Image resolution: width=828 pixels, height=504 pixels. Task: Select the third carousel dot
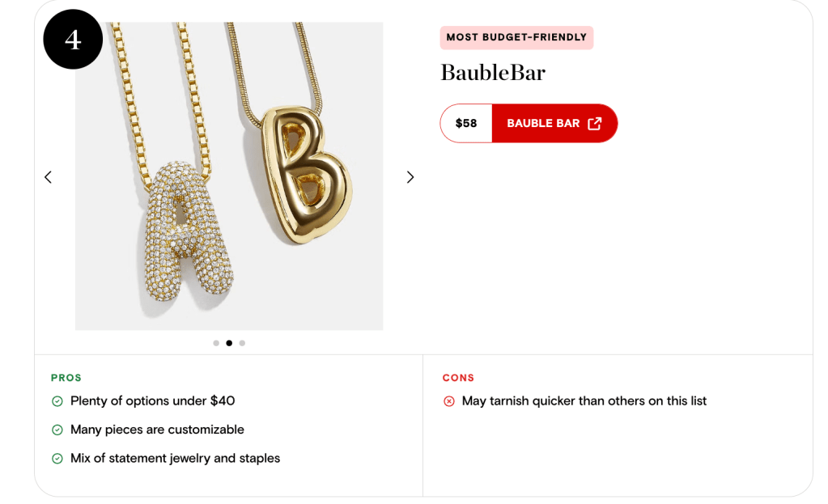point(242,343)
